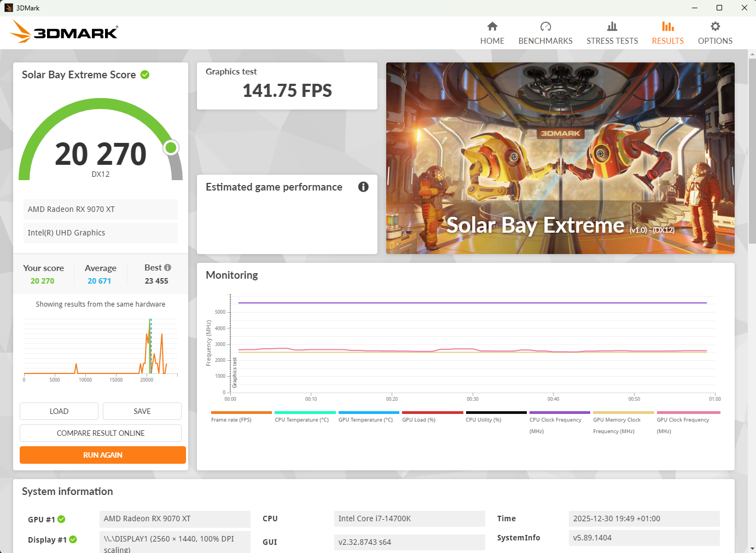This screenshot has height=553, width=756.
Task: Click the AMD Radeon RX 9070 XT field under score
Action: pyautogui.click(x=101, y=209)
